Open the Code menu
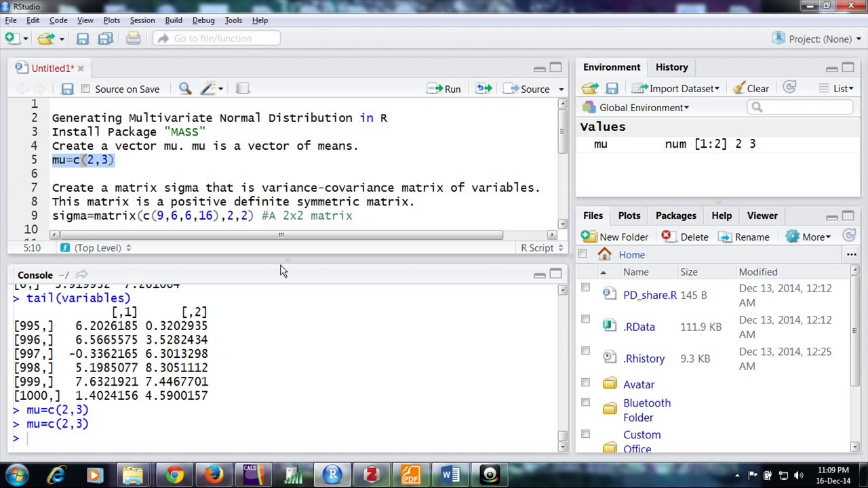868x488 pixels. click(58, 20)
